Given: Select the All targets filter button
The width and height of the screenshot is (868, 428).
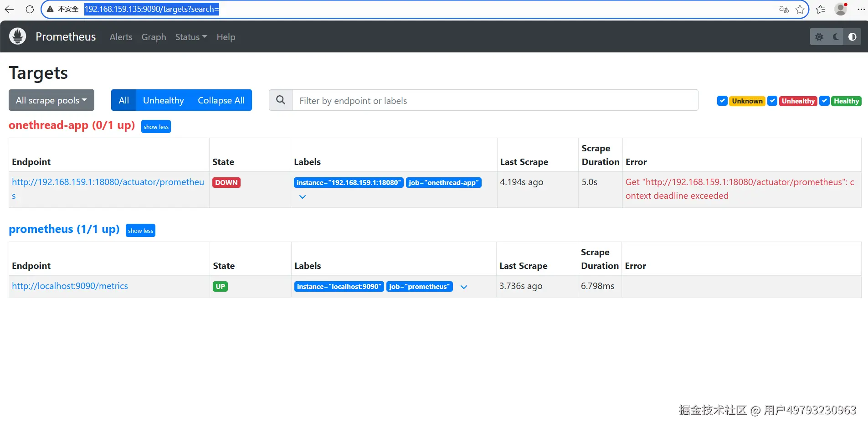Looking at the screenshot, I should (x=123, y=100).
